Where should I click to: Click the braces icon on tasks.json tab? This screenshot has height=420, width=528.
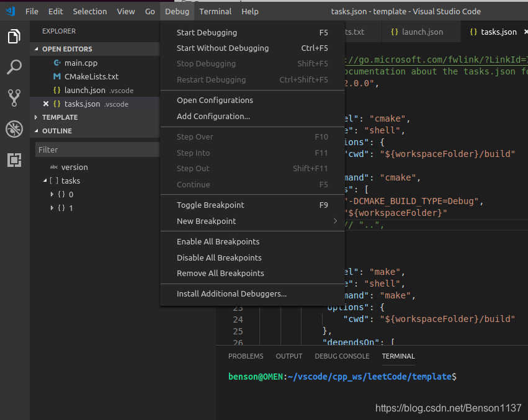[473, 32]
